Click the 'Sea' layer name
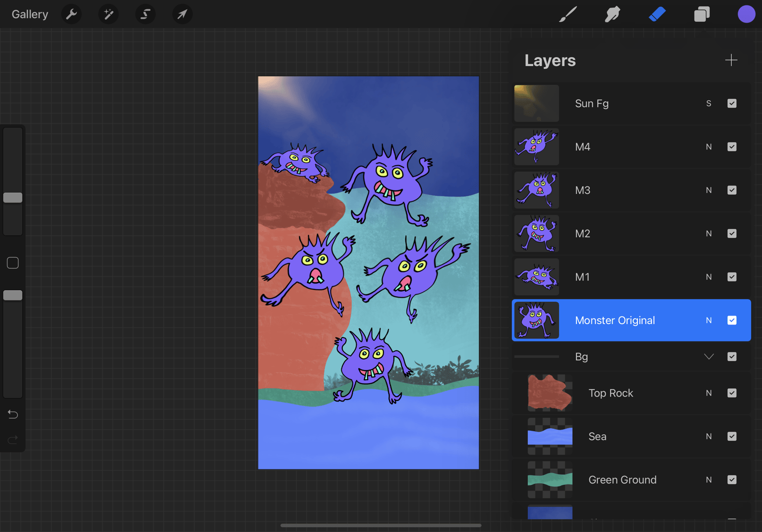The width and height of the screenshot is (762, 532). [x=597, y=436]
